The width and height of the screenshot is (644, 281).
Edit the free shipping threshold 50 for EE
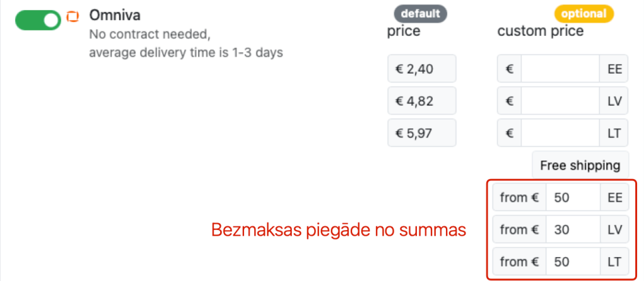click(x=573, y=197)
